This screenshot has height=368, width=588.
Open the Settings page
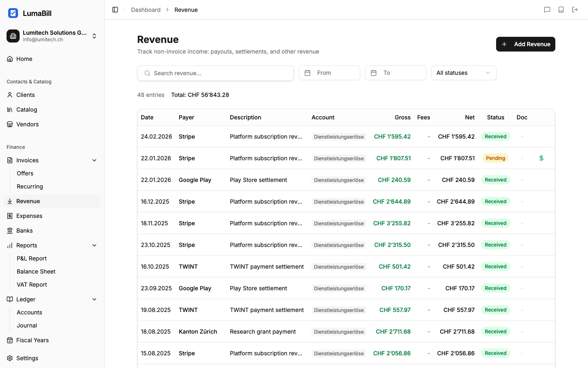27,358
